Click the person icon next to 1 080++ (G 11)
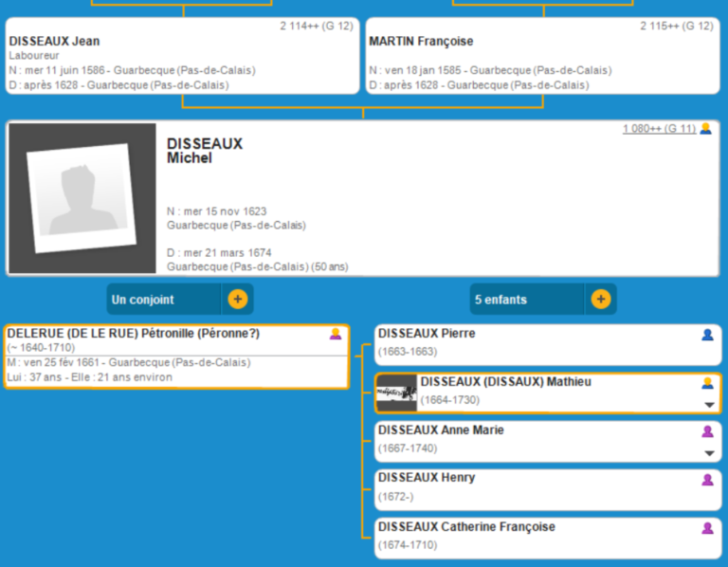The height and width of the screenshot is (567, 728). [x=705, y=129]
